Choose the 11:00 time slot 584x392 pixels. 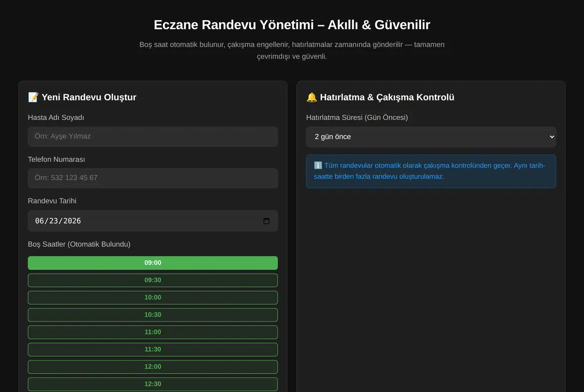tap(153, 332)
